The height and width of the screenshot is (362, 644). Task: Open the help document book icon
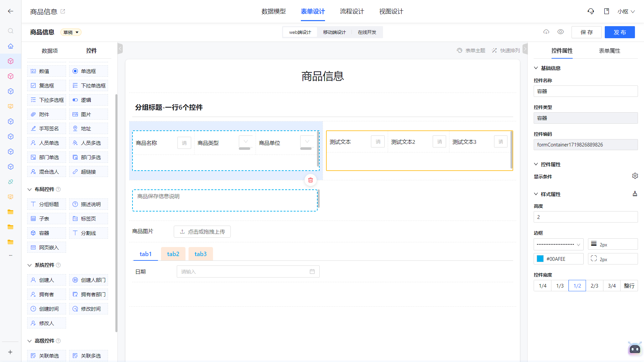click(606, 11)
